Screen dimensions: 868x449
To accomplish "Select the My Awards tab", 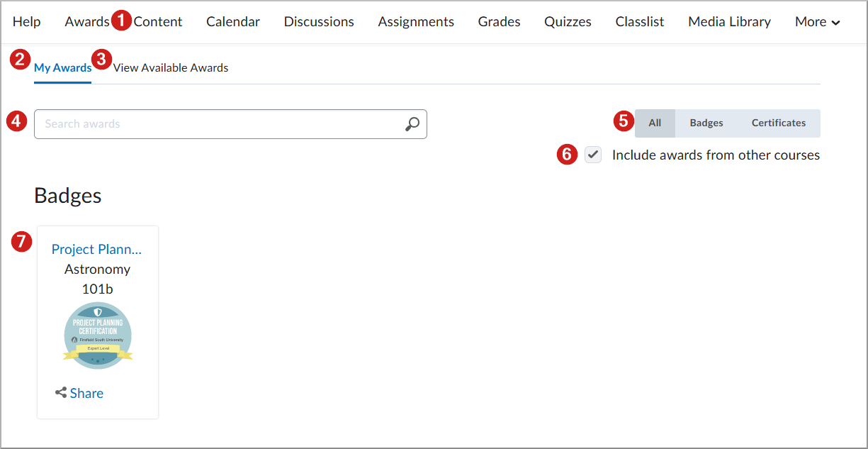I will click(x=62, y=67).
